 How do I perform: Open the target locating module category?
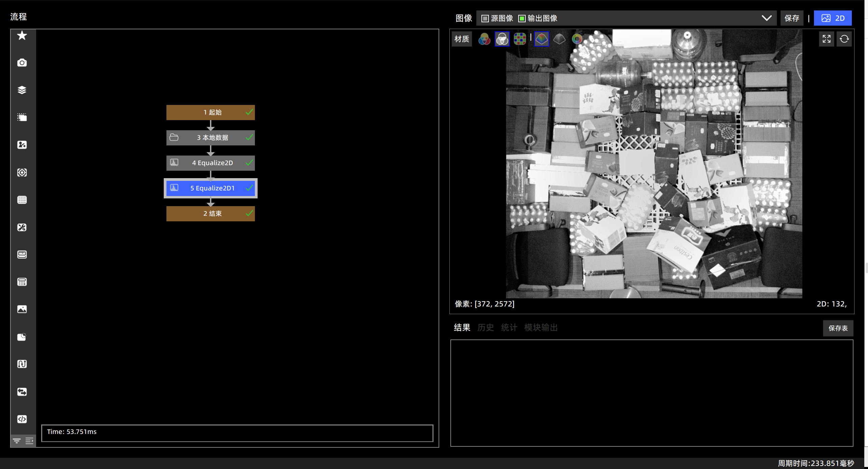pos(22,172)
